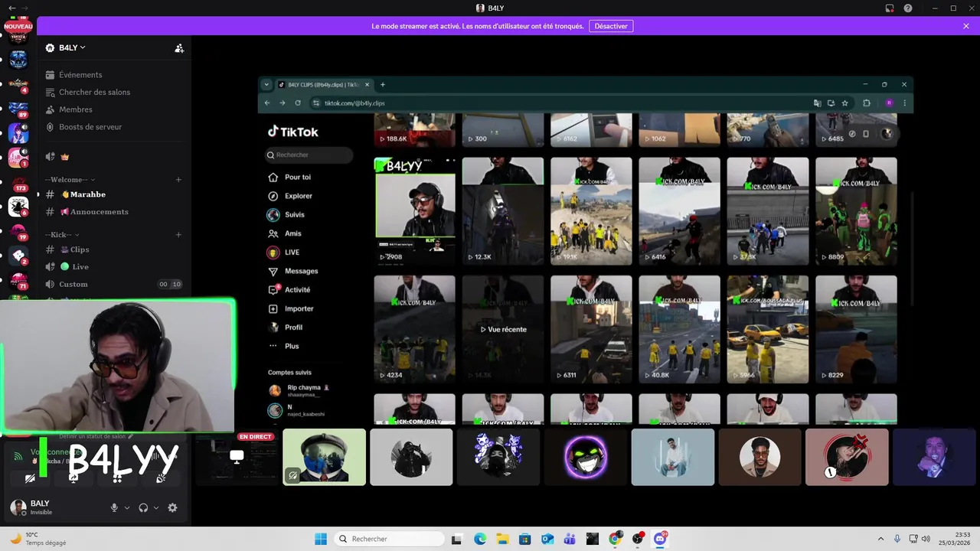The height and width of the screenshot is (551, 980).
Task: Toggle Discord headphone deafen
Action: pos(143,507)
